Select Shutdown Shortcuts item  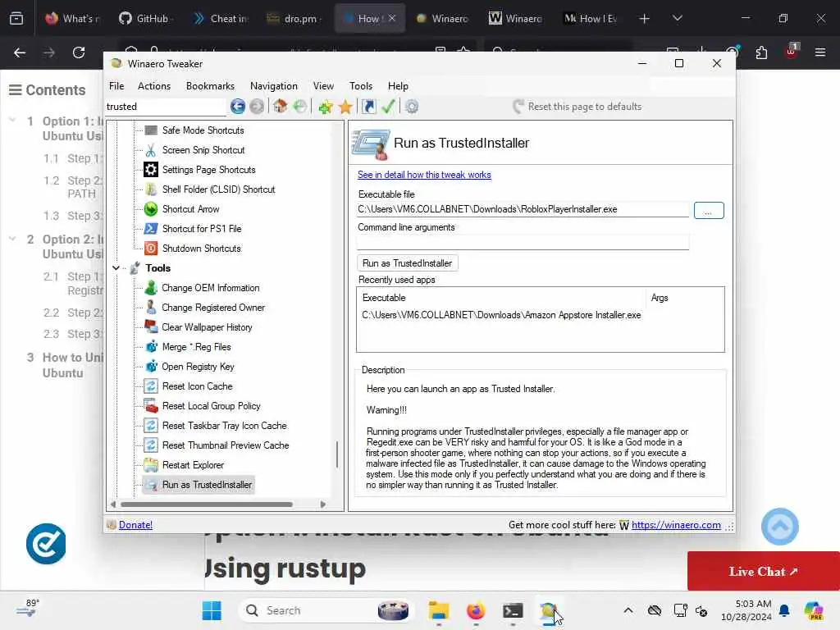tap(202, 249)
